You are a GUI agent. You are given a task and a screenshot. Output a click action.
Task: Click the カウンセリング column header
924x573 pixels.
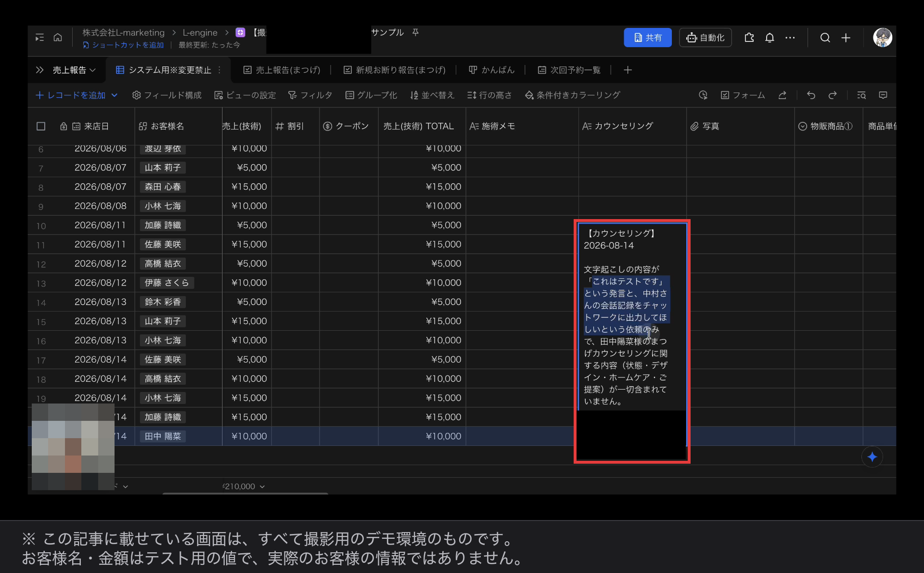click(632, 126)
